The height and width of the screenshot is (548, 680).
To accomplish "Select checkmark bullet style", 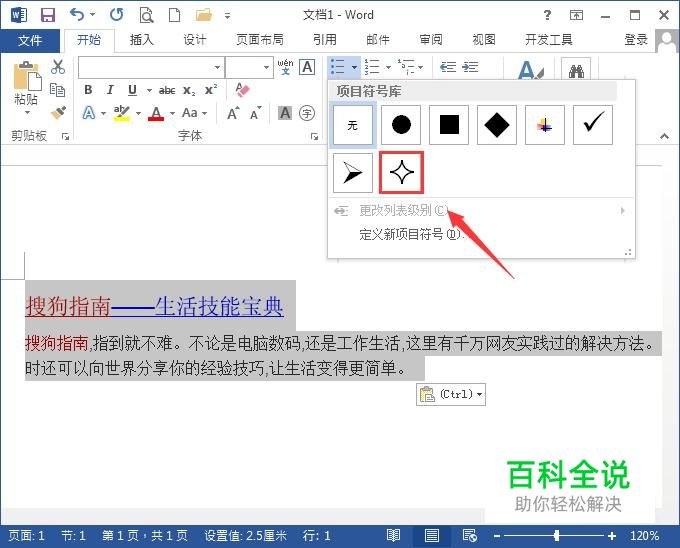I will click(593, 125).
